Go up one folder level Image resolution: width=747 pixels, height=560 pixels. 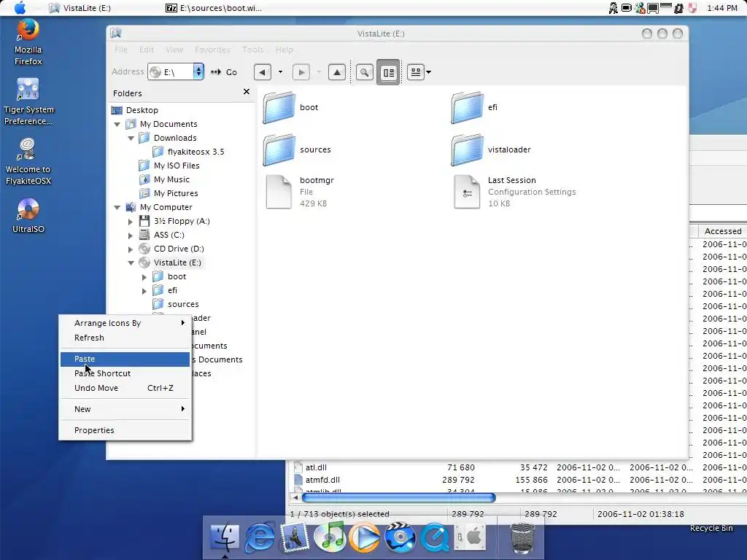pyautogui.click(x=337, y=72)
